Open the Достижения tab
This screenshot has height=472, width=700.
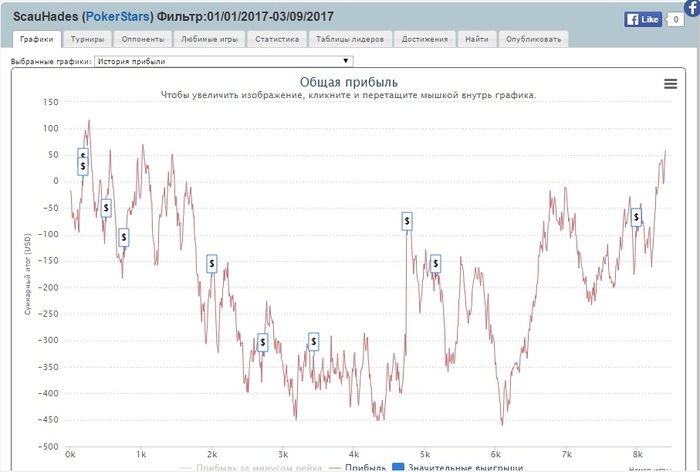[x=425, y=39]
